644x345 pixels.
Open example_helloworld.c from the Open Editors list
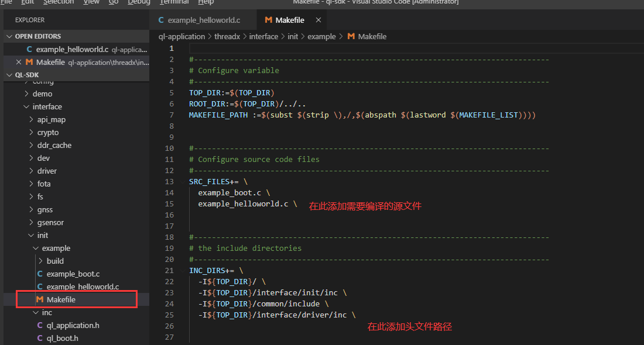click(72, 49)
